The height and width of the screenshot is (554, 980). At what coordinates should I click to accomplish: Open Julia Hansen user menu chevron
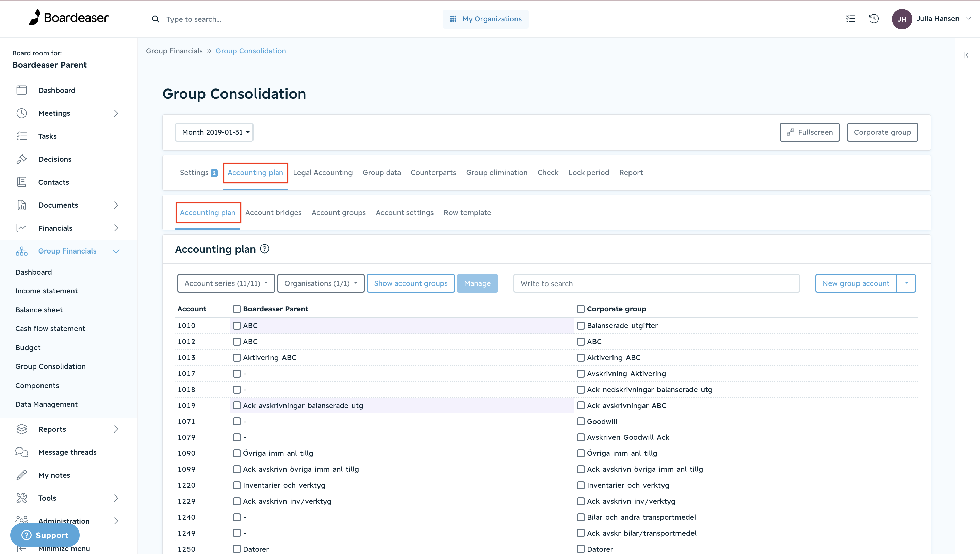pyautogui.click(x=968, y=18)
